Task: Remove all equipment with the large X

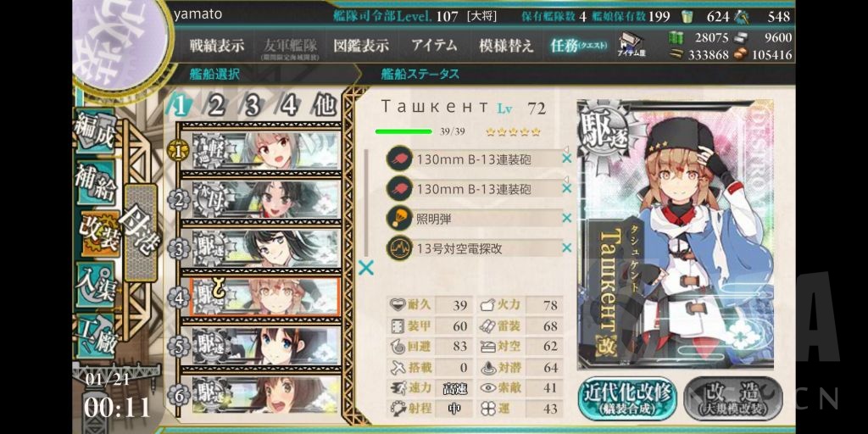Action: [x=366, y=269]
